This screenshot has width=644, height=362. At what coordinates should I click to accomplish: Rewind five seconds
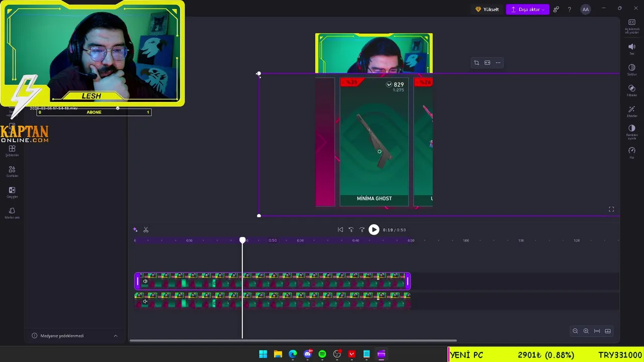click(351, 230)
